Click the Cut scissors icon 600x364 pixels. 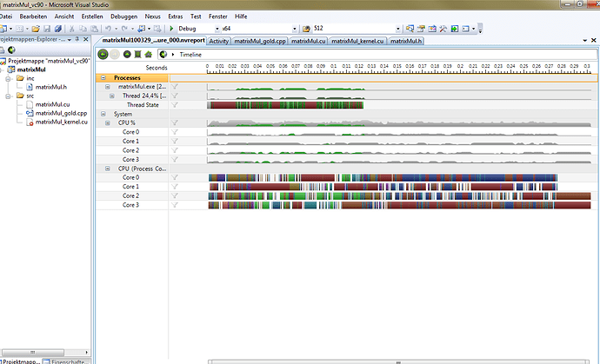tap(71, 29)
